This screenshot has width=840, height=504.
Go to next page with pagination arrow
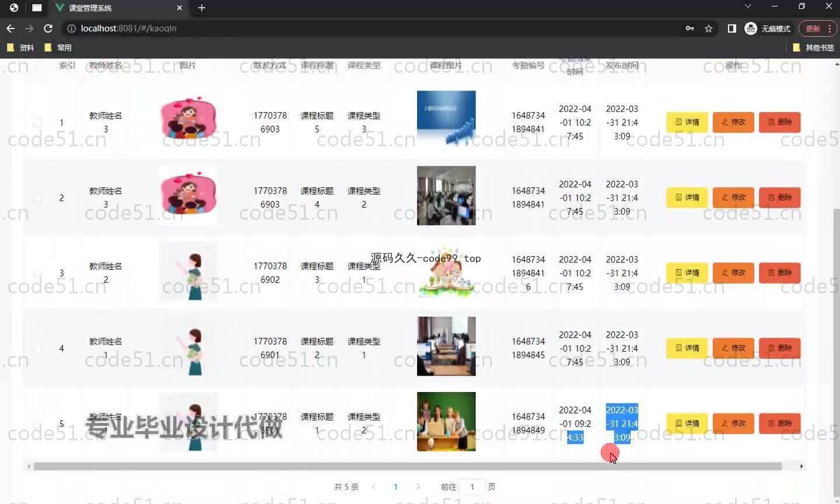pos(418,487)
